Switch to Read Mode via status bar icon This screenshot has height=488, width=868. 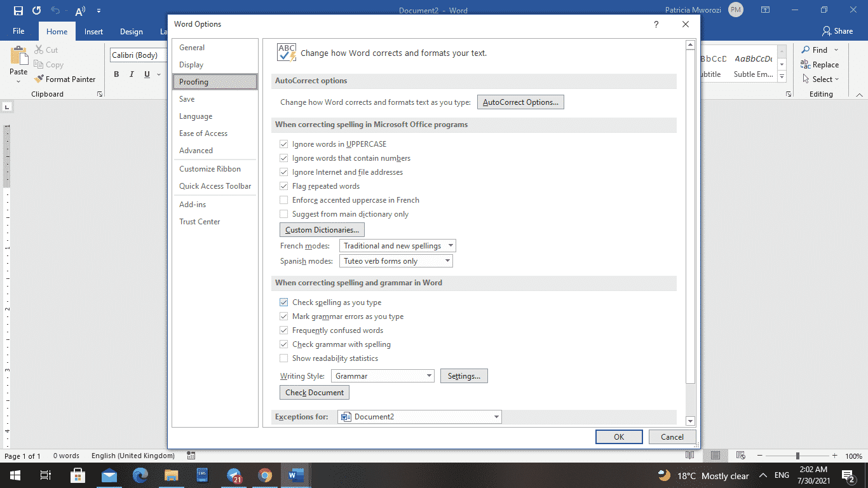point(690,456)
